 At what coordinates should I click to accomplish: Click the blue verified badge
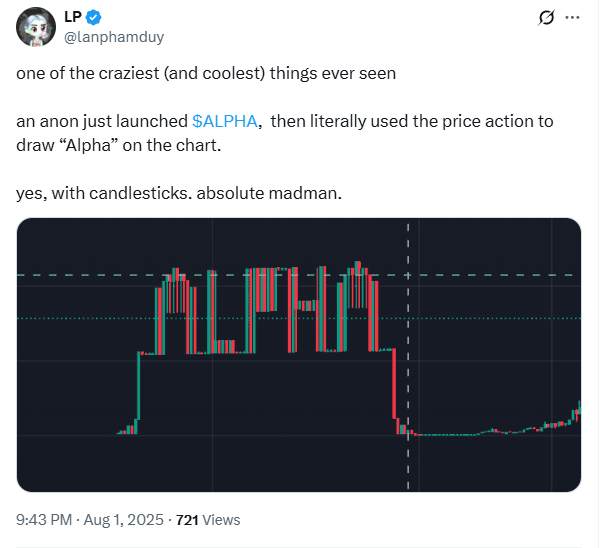point(93,18)
